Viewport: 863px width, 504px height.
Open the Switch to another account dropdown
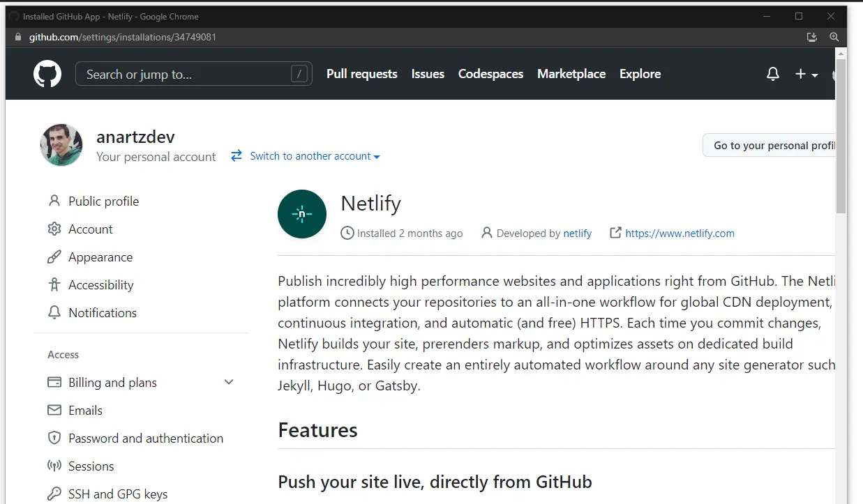click(x=315, y=156)
